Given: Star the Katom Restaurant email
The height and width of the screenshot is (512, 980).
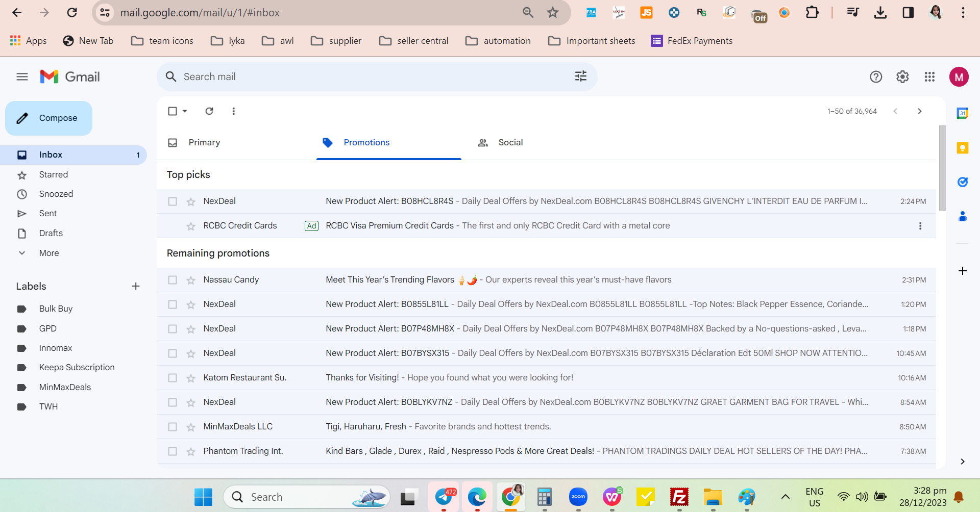Looking at the screenshot, I should 191,378.
